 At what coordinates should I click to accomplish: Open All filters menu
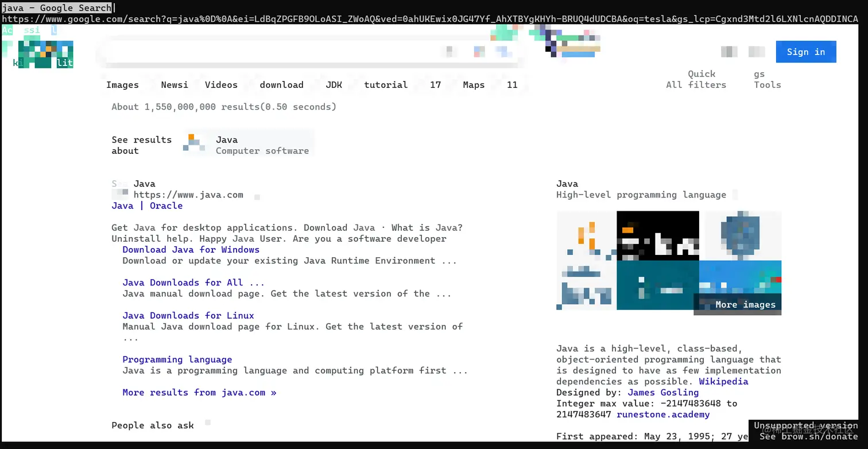click(696, 85)
